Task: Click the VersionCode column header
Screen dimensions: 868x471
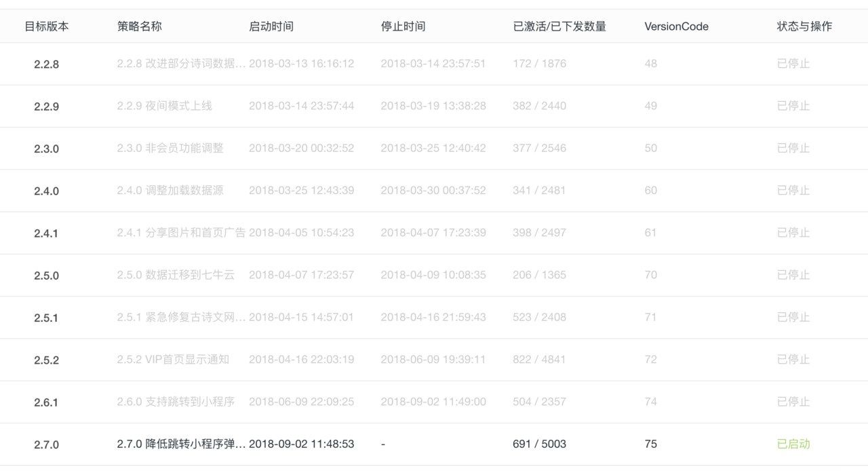Action: tap(677, 26)
